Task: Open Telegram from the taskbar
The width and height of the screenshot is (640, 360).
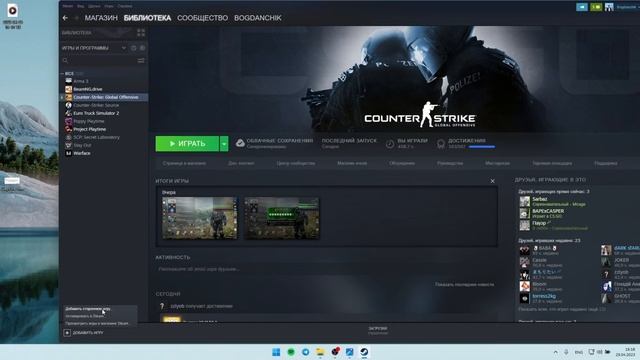Action: coord(305,352)
